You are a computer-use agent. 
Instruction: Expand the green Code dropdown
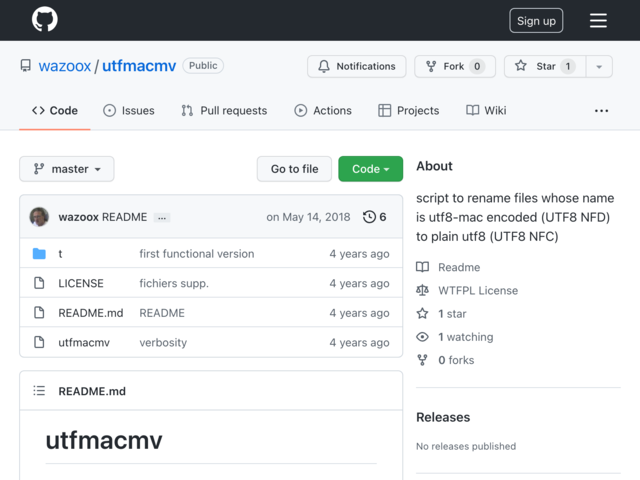tap(371, 169)
